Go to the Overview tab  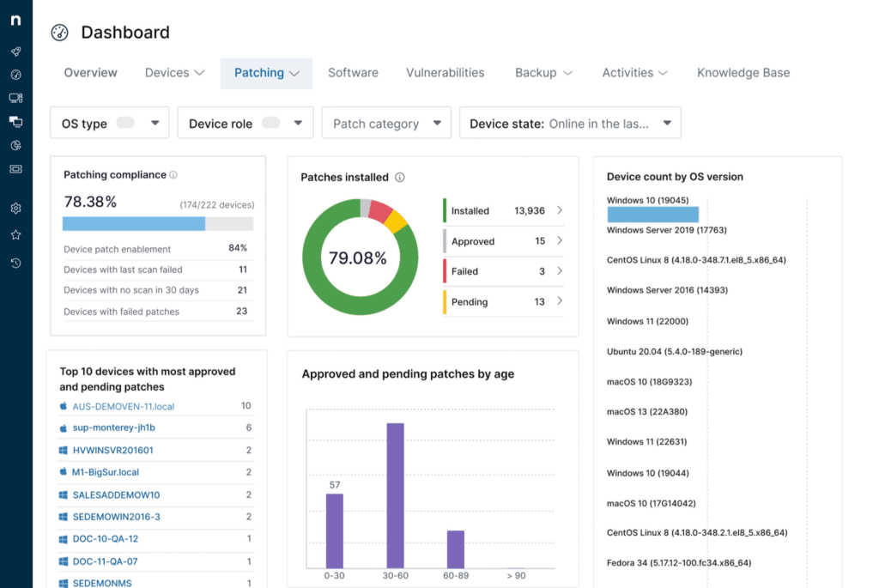click(90, 73)
